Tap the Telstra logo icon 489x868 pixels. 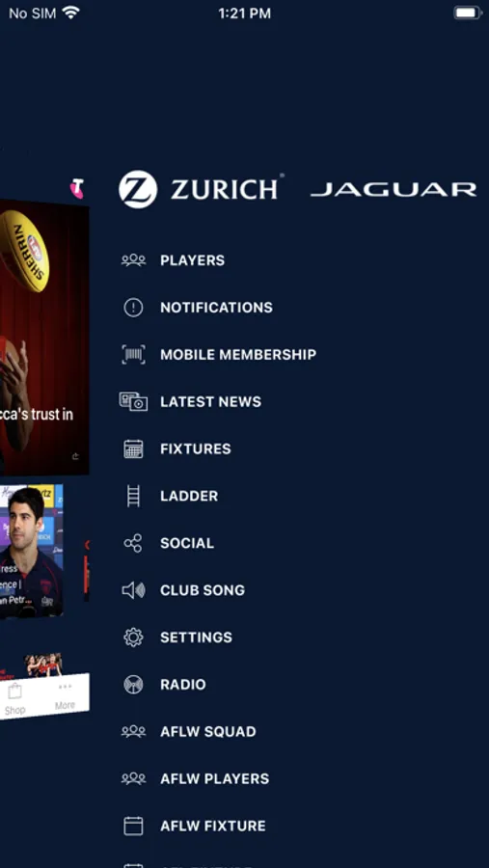click(77, 188)
